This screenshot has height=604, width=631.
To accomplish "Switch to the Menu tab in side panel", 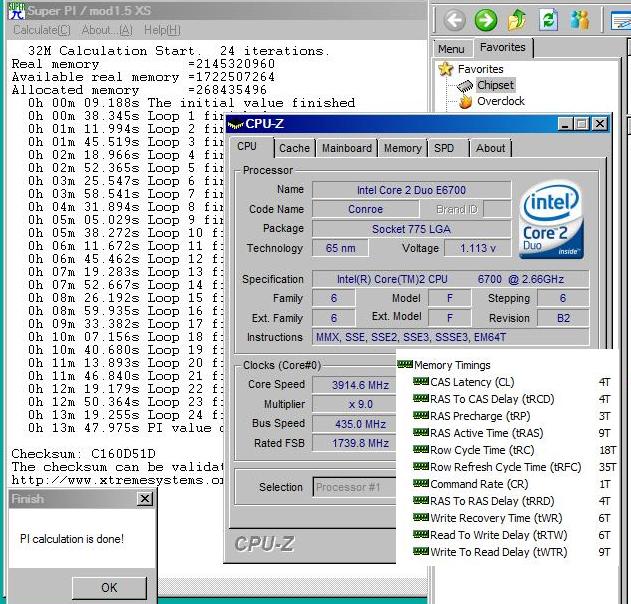I will (x=451, y=49).
